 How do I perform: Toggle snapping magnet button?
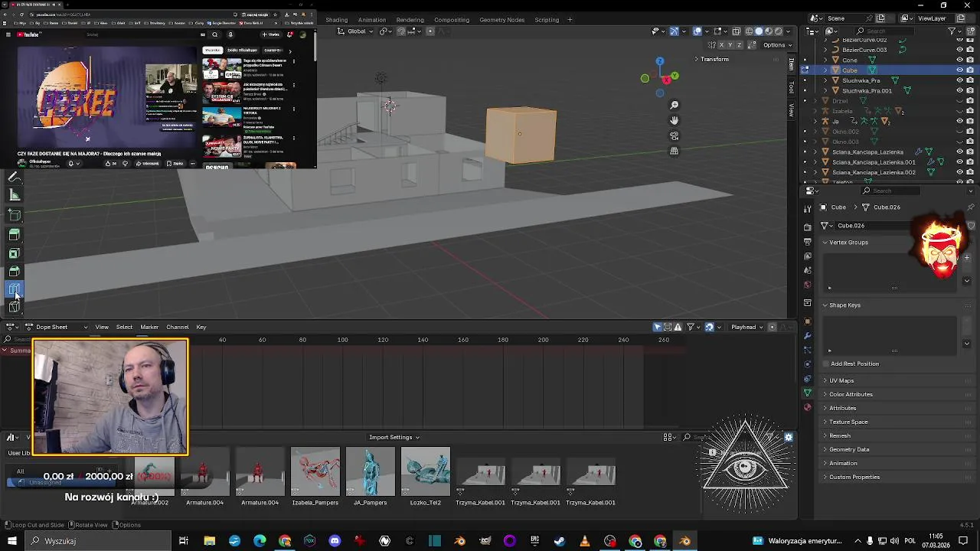click(402, 31)
